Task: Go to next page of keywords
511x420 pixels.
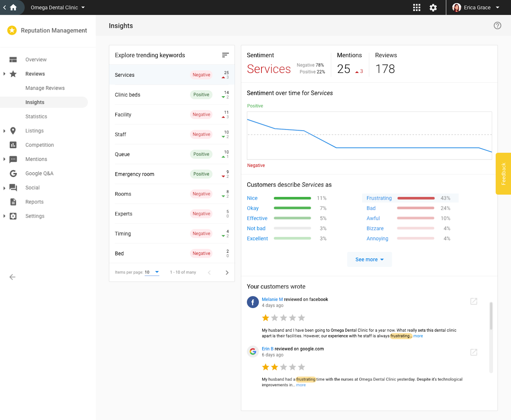Action: pos(227,273)
